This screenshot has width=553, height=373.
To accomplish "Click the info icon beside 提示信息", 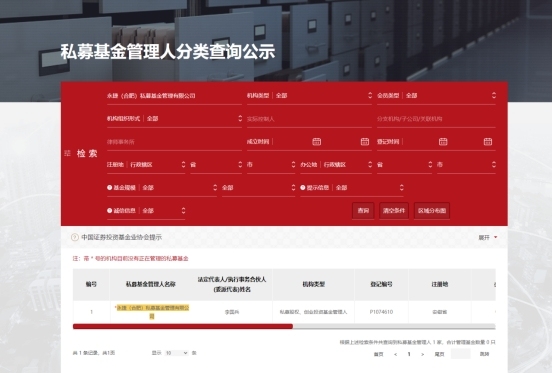I will (x=303, y=188).
